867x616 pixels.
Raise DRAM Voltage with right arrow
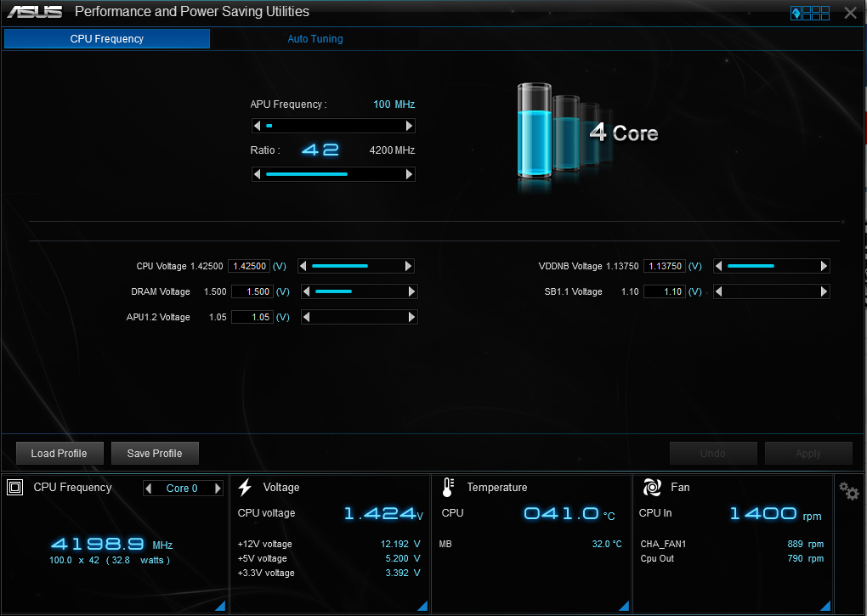[x=411, y=291]
